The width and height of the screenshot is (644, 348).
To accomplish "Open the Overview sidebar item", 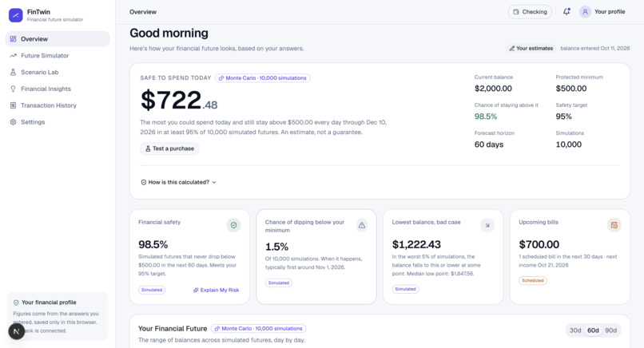I will (58, 39).
